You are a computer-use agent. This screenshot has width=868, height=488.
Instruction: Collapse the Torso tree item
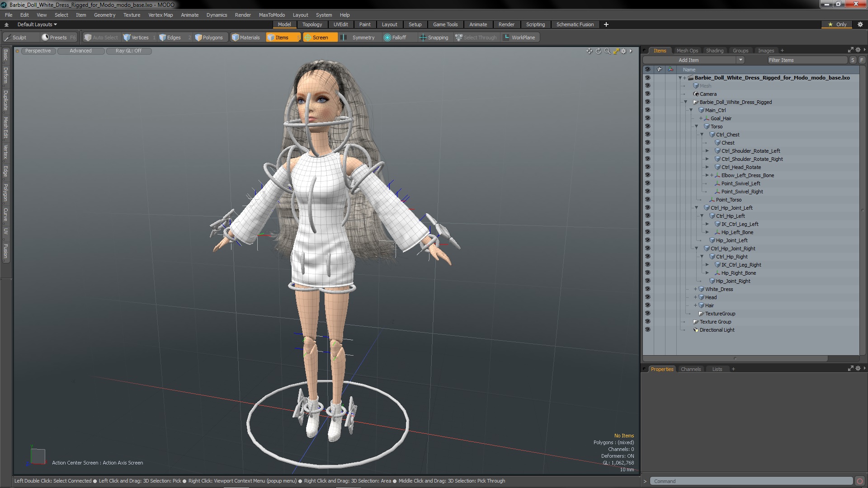click(x=696, y=127)
